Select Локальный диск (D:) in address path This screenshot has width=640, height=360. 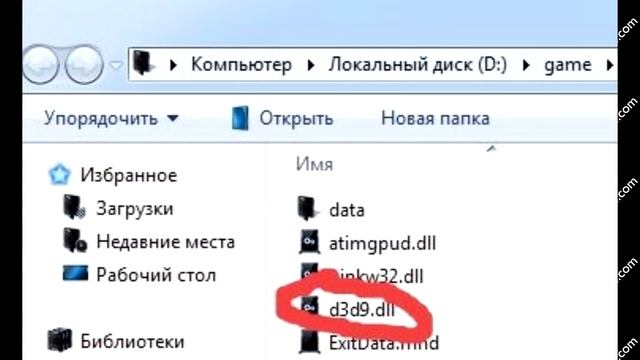(418, 64)
